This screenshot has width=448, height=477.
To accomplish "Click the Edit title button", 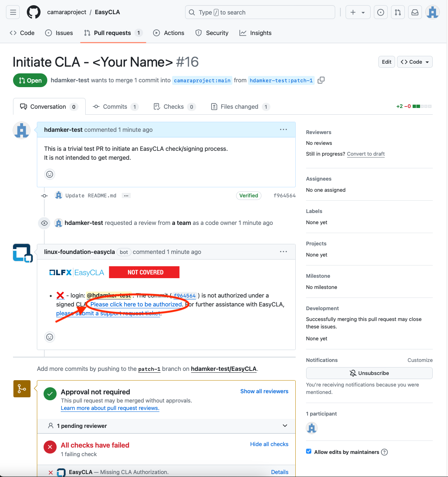I will pyautogui.click(x=387, y=62).
